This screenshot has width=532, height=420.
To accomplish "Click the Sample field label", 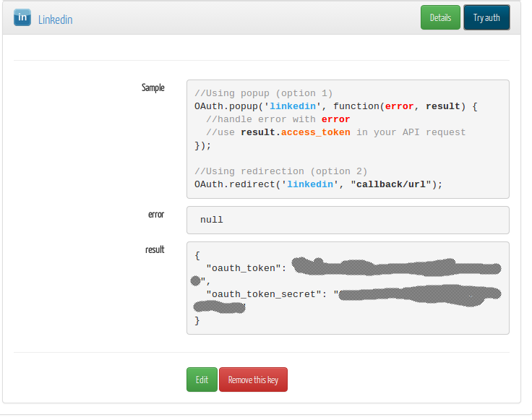I will tap(153, 88).
